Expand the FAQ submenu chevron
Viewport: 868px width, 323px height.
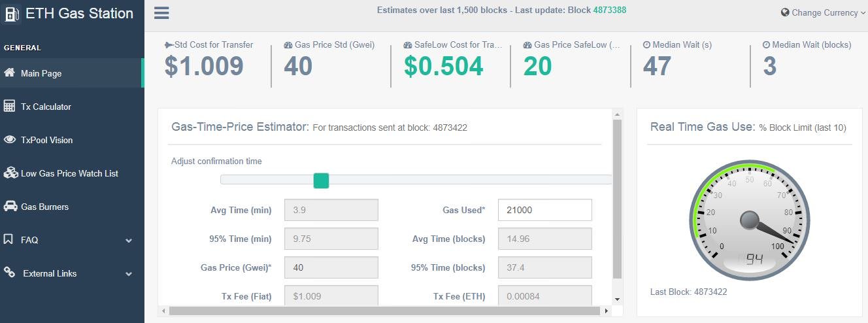coord(129,241)
